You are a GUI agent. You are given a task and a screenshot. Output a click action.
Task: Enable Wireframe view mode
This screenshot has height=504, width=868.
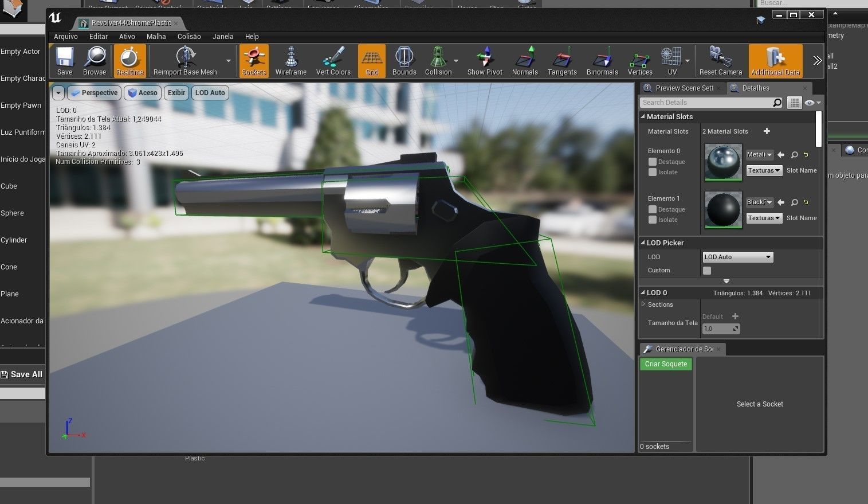[291, 61]
